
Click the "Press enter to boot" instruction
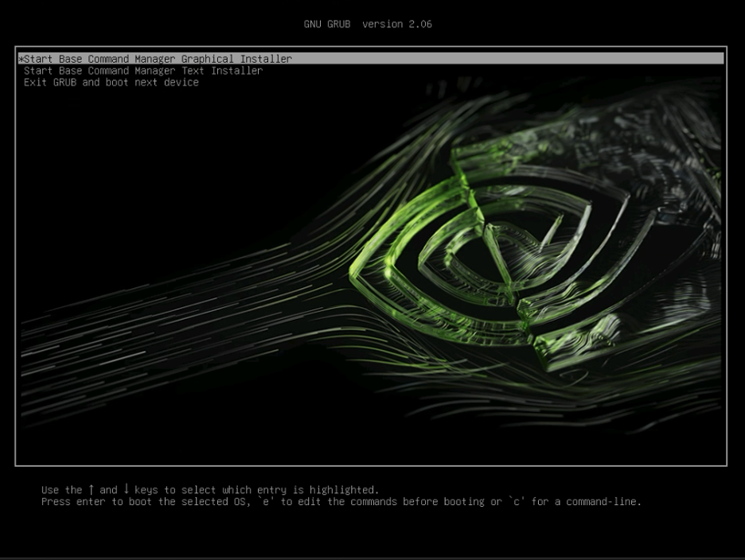tap(96, 502)
